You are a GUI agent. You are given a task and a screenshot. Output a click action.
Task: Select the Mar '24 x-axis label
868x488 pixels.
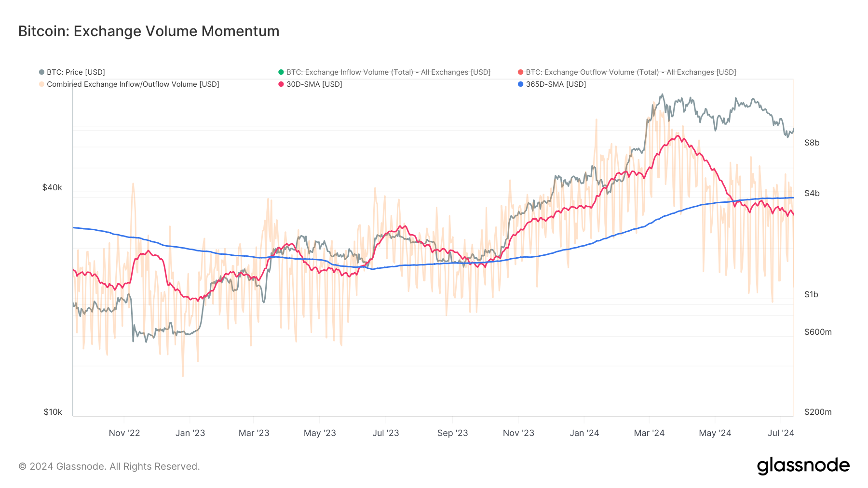tap(649, 433)
